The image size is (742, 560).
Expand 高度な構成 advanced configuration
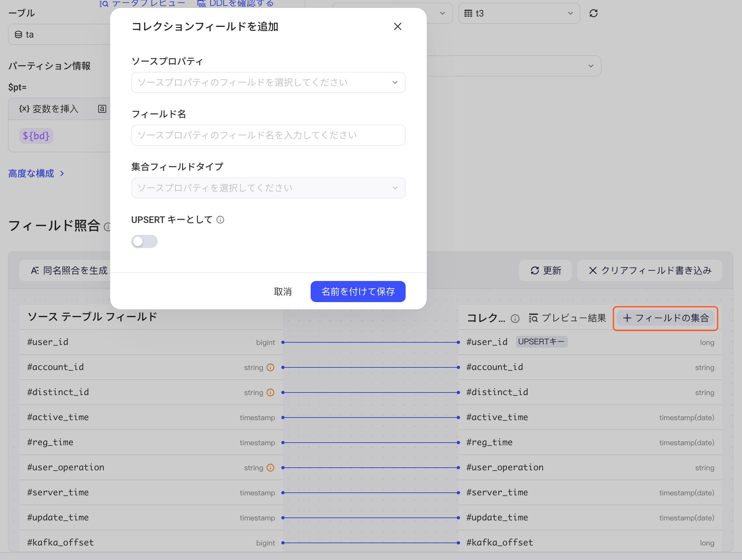(36, 173)
